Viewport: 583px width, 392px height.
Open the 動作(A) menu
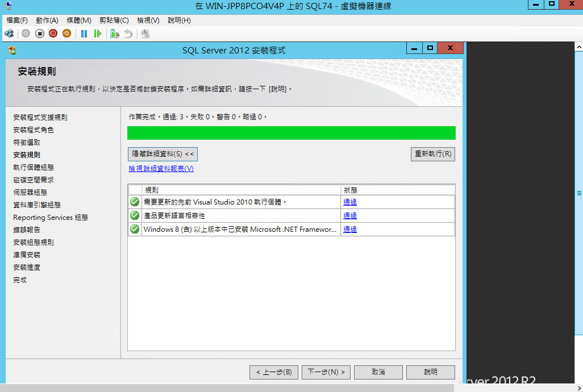point(47,20)
